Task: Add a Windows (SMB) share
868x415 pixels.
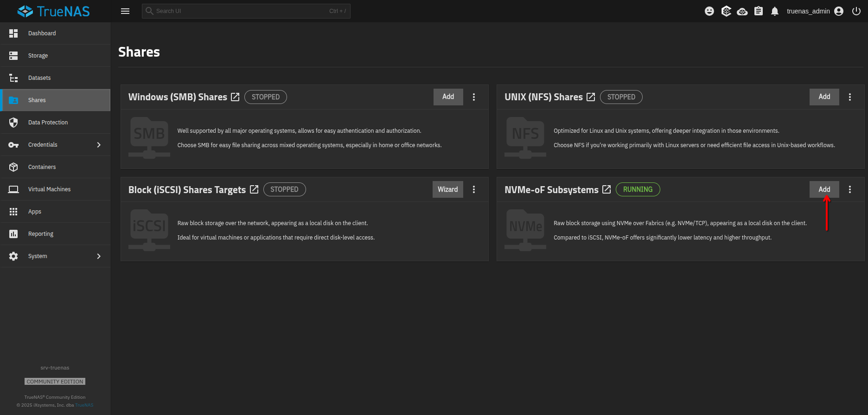Action: tap(448, 97)
